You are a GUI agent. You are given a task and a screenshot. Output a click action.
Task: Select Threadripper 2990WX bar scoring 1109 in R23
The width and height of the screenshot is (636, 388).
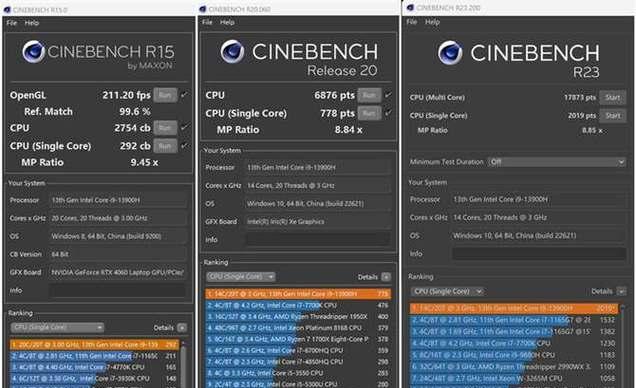[514, 366]
